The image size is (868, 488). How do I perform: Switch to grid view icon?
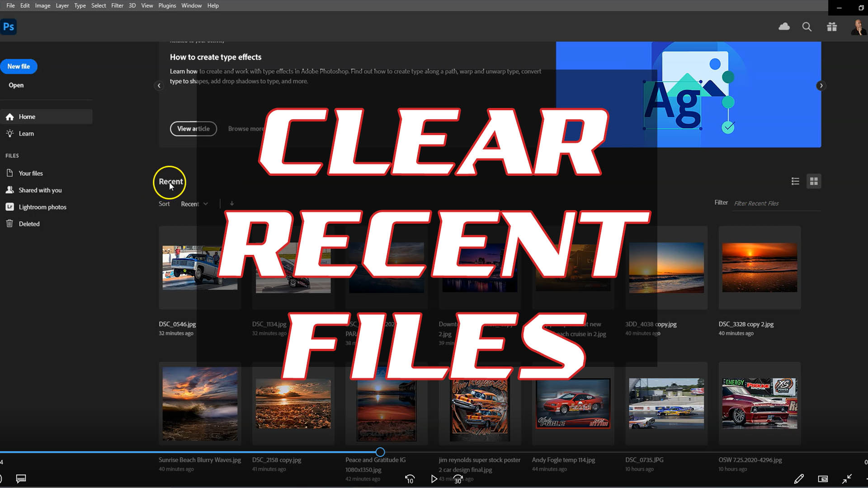pyautogui.click(x=813, y=181)
